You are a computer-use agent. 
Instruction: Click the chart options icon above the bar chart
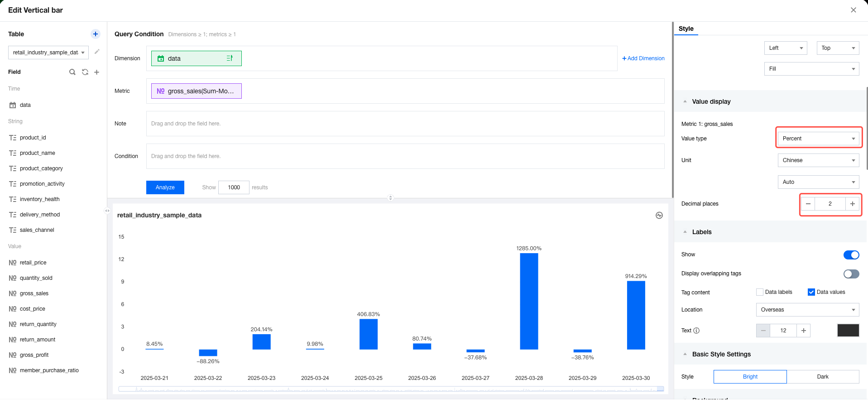[659, 216]
